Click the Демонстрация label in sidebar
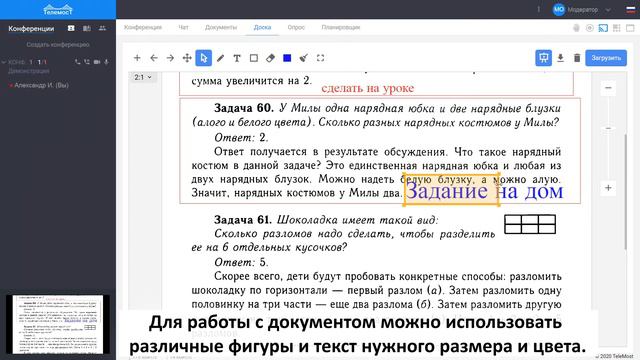This screenshot has height=360, width=640. (29, 71)
